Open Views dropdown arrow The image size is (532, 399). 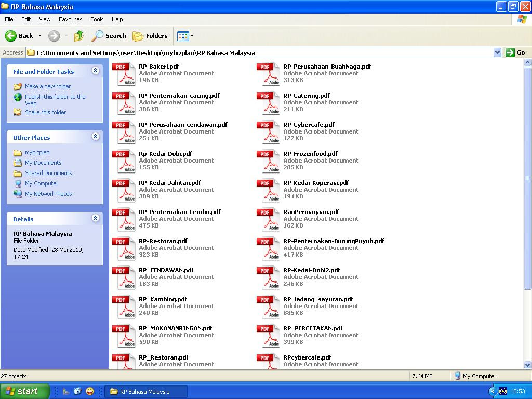tap(192, 36)
